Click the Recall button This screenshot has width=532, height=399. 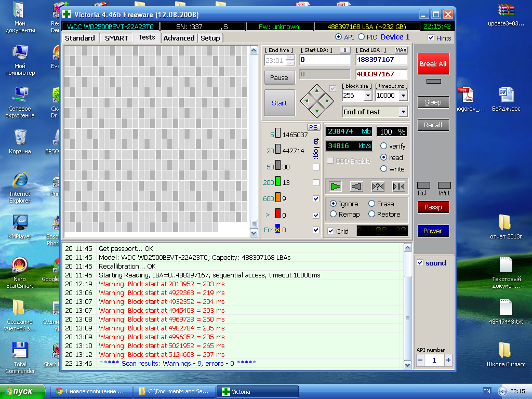pos(433,125)
